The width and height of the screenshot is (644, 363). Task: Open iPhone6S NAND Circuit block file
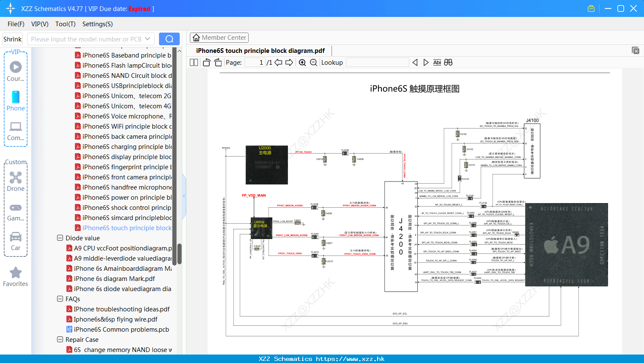click(123, 76)
